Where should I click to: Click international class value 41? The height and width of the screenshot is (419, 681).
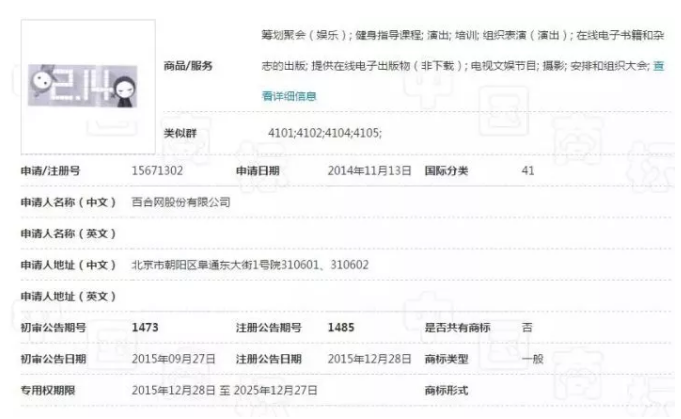point(528,171)
